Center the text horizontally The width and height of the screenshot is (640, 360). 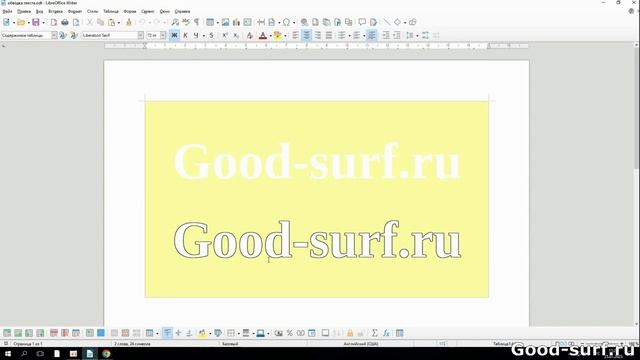307,36
